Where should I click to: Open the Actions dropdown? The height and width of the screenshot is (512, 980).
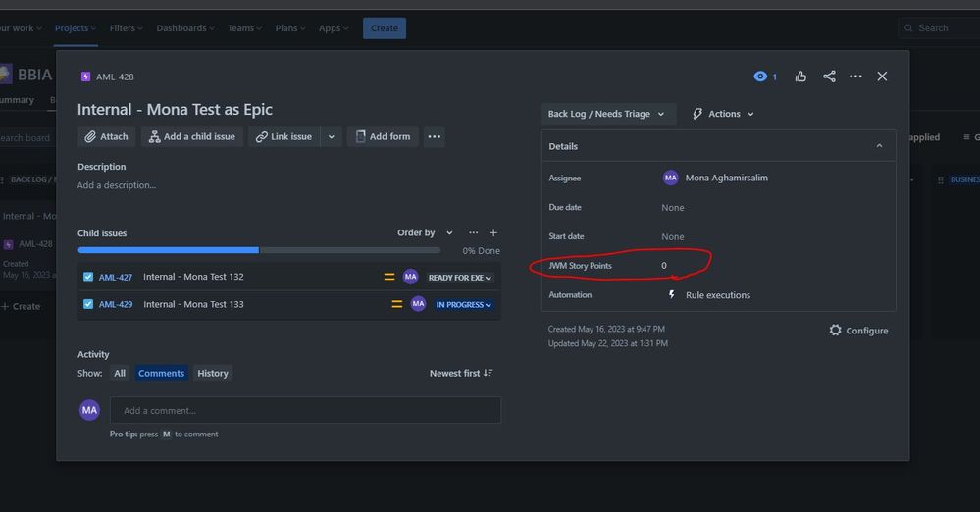(723, 114)
